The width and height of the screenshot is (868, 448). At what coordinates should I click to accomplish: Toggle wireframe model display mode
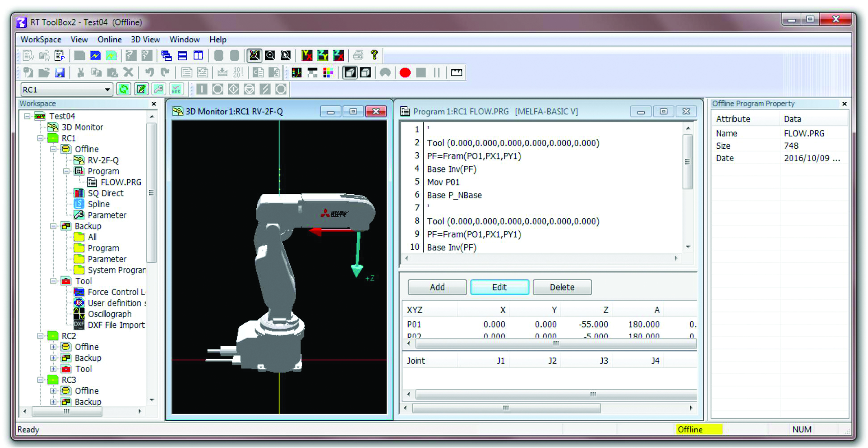coord(365,72)
